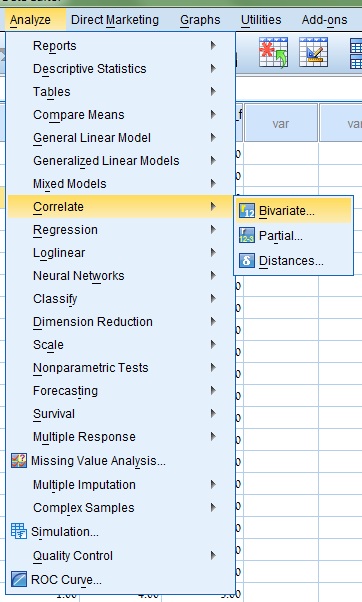The width and height of the screenshot is (362, 602).
Task: Expand the Forecasting submenu
Action: coord(121,391)
